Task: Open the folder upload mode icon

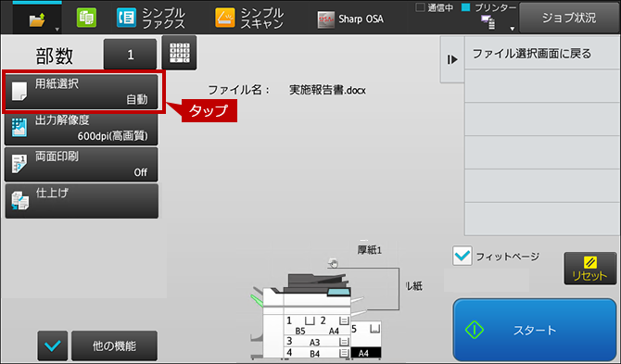Action: (x=37, y=19)
